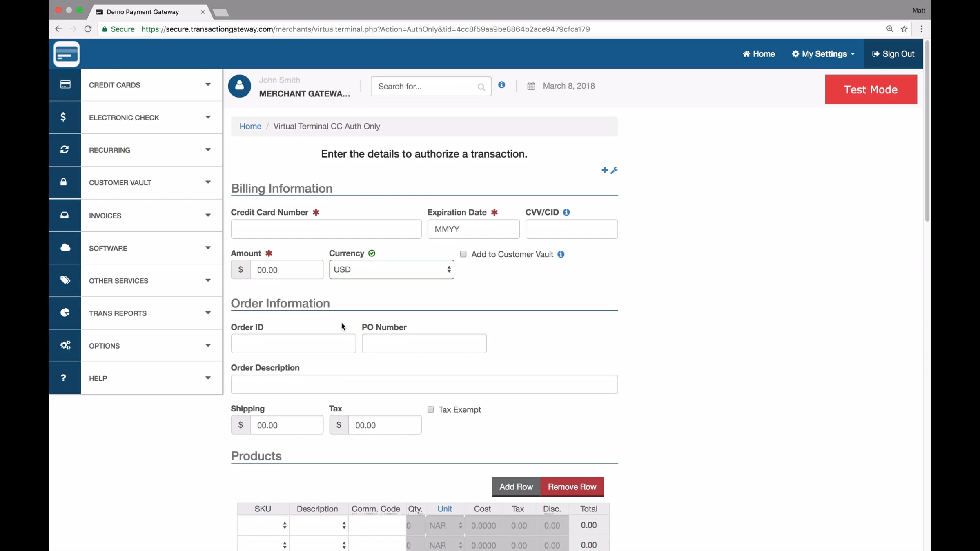Viewport: 980px width, 551px height.
Task: Click the Tax amount field
Action: tap(385, 425)
